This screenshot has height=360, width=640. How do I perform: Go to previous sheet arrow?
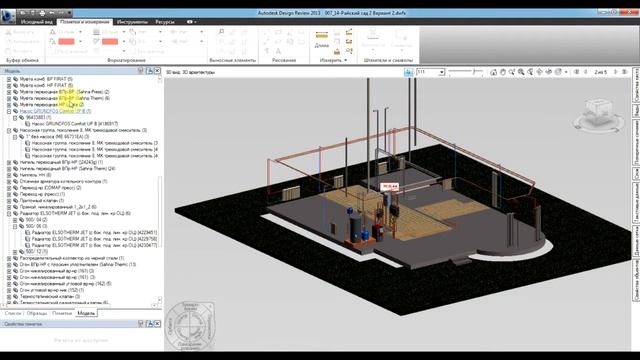(586, 72)
